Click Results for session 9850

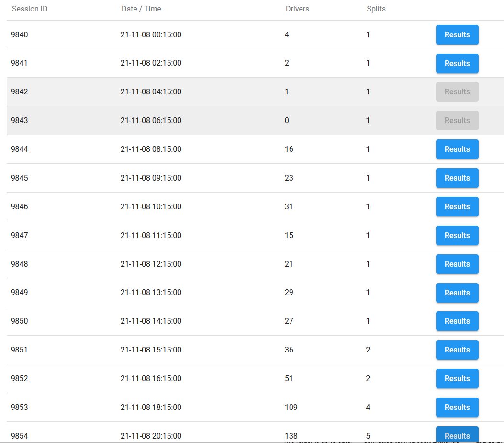click(x=457, y=321)
